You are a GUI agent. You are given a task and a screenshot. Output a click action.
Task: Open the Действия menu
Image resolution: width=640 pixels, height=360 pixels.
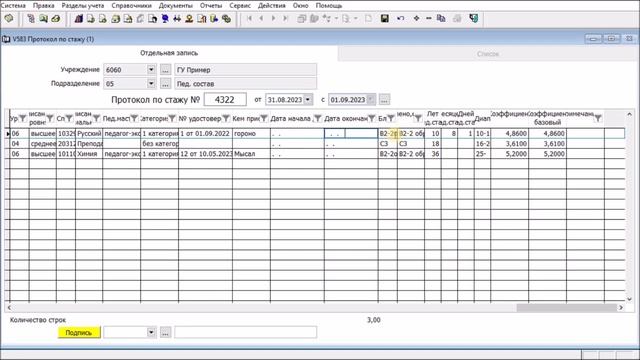[x=272, y=6]
